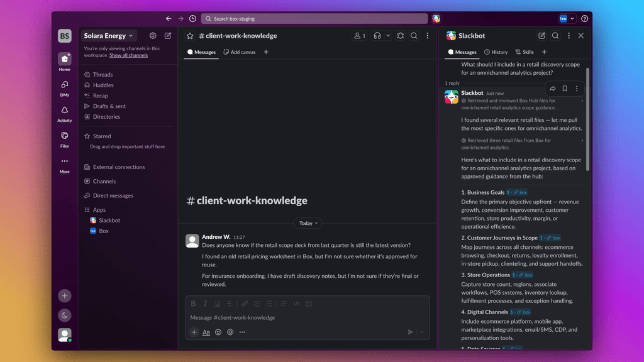Open the user profile avatar
This screenshot has width=644, height=362.
pos(65,335)
